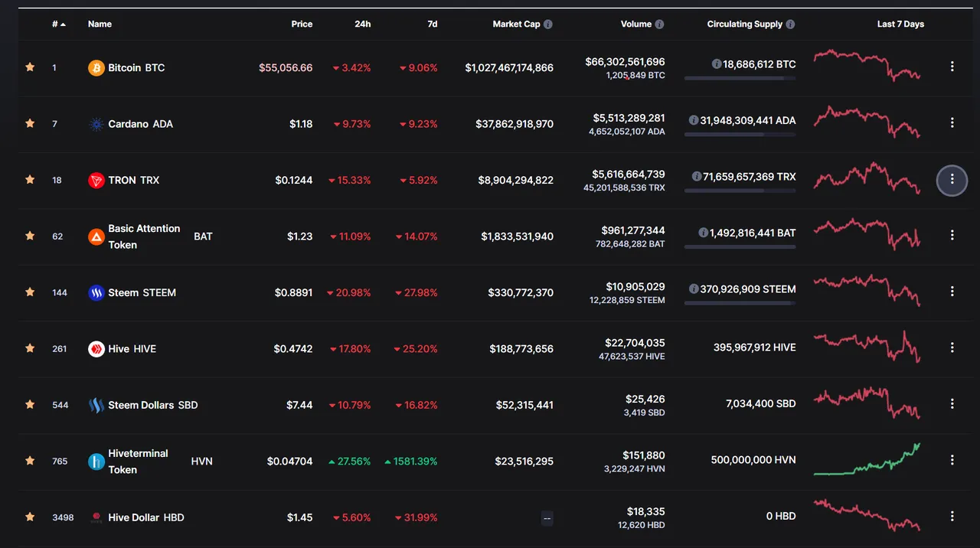
Task: Open the Hiveterminal Token green 7-day chart
Action: click(867, 459)
